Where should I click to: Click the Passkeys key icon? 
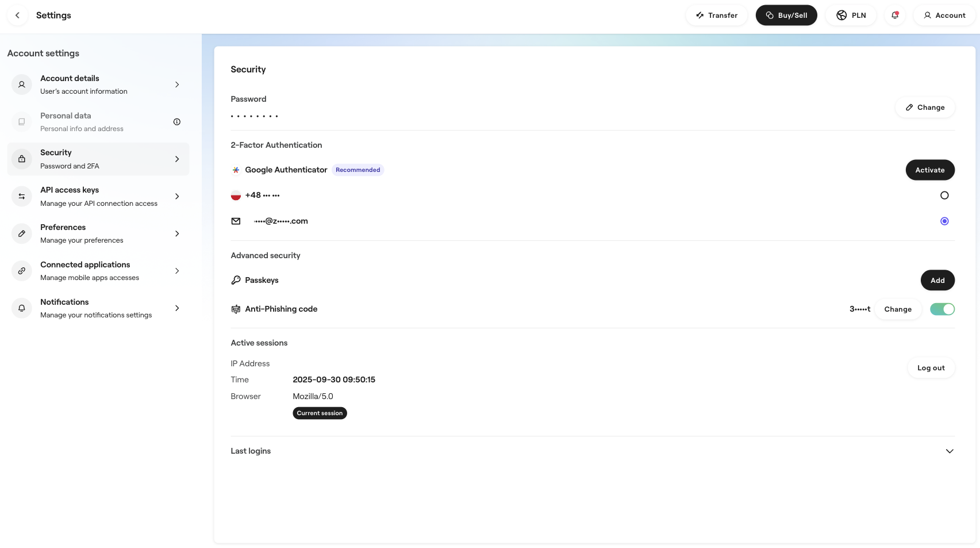pyautogui.click(x=236, y=280)
